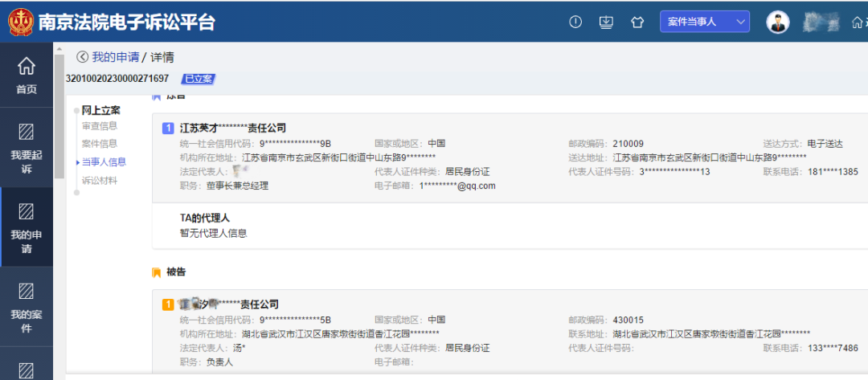868x380 pixels.
Task: Click the orange 被告 bookmark icon
Action: [x=156, y=272]
